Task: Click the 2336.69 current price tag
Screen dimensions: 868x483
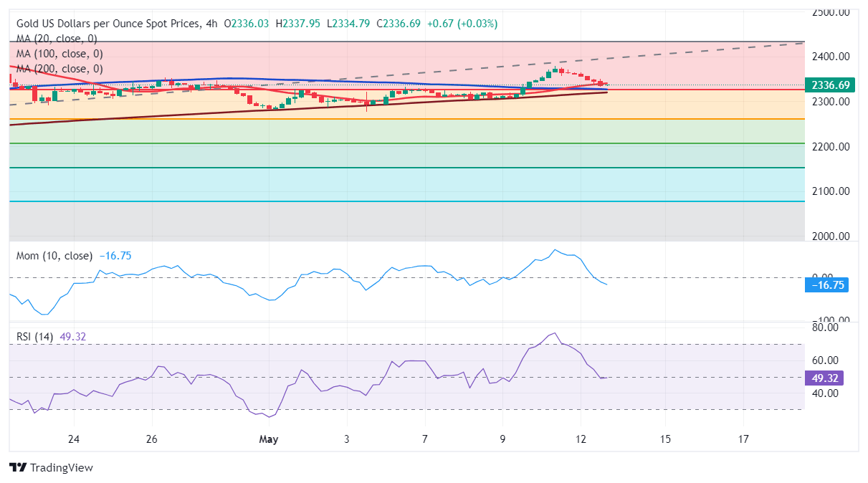Action: point(829,85)
